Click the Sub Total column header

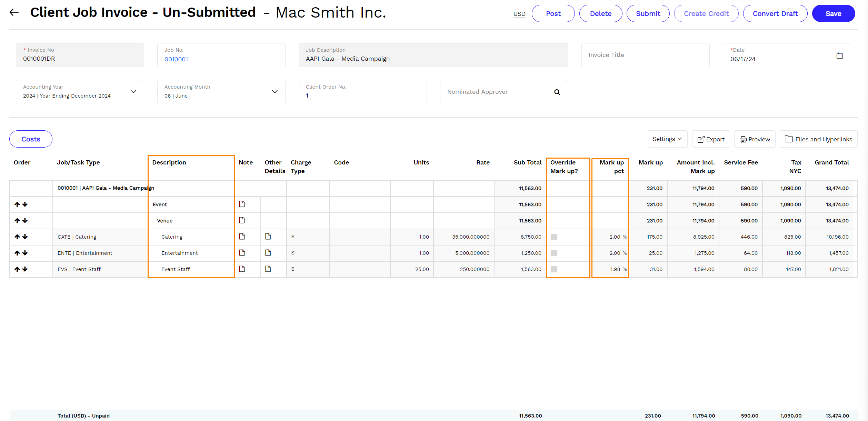tap(528, 162)
